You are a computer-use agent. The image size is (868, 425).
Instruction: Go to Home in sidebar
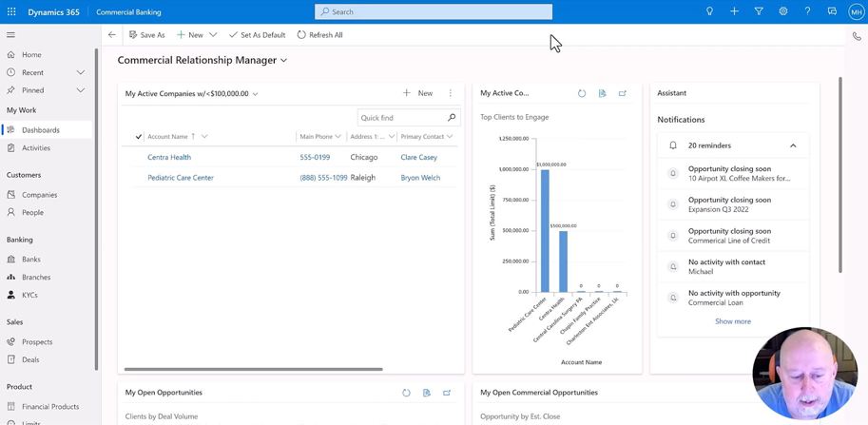tap(31, 55)
